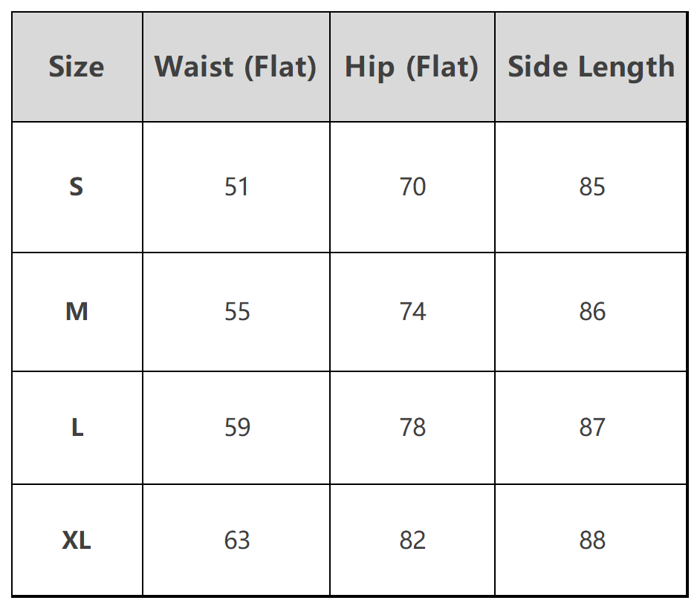Screen dimensions: 700x609
Task: Click waist value 59 for size L
Action: coord(236,427)
